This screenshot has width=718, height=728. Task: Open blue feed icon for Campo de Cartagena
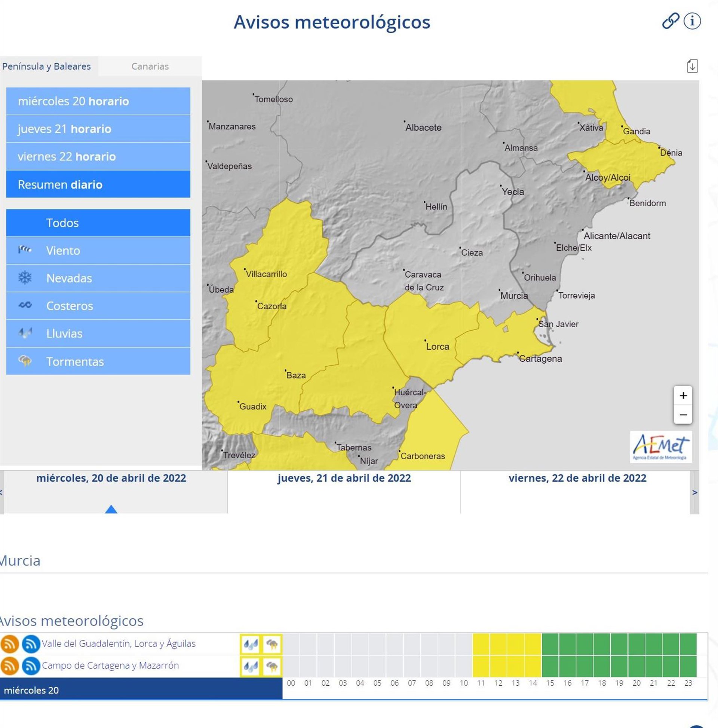click(31, 666)
